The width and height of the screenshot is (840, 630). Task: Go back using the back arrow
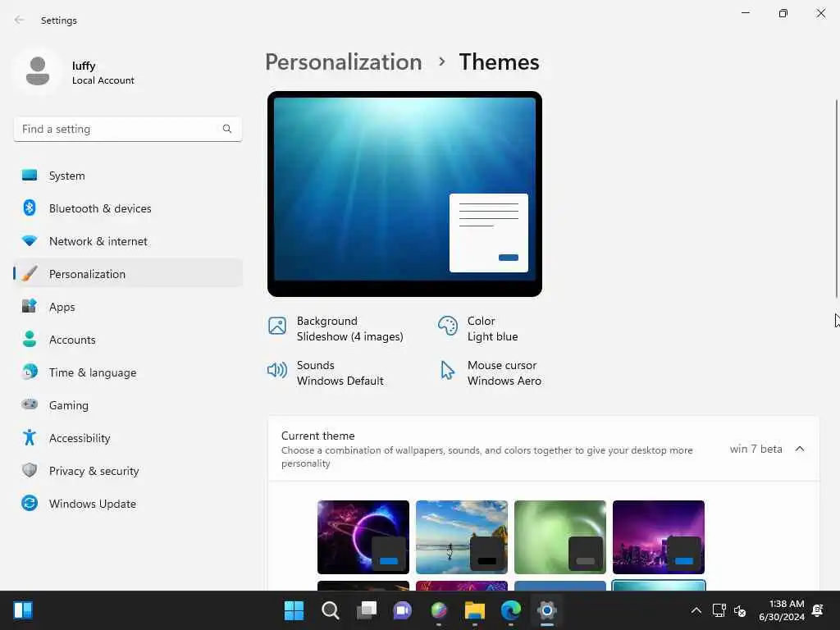click(x=20, y=20)
